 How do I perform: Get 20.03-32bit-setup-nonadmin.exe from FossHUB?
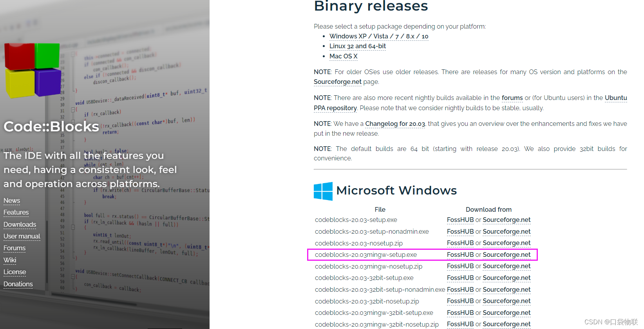coord(460,290)
